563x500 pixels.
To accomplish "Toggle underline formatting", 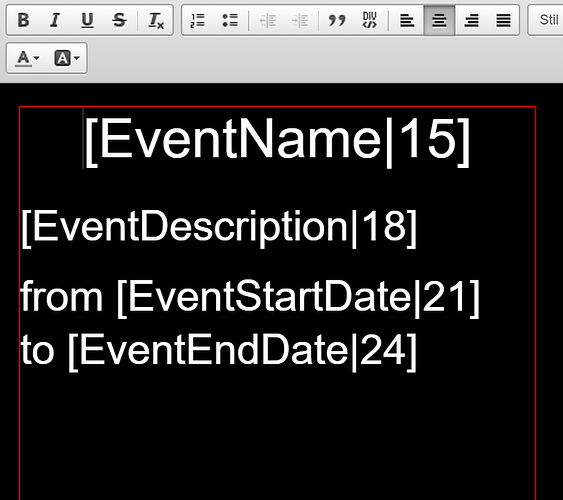I will pyautogui.click(x=87, y=20).
